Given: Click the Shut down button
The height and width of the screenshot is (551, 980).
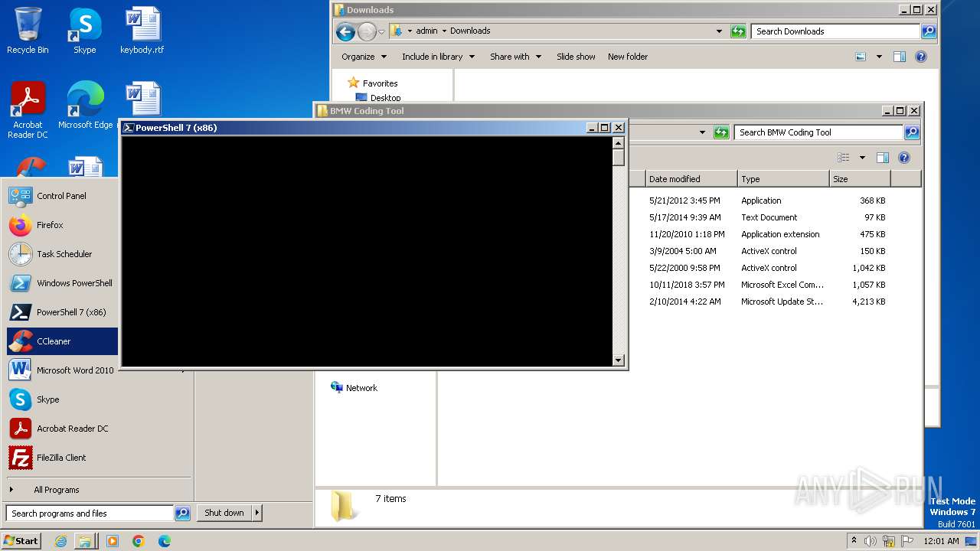Looking at the screenshot, I should pyautogui.click(x=224, y=513).
